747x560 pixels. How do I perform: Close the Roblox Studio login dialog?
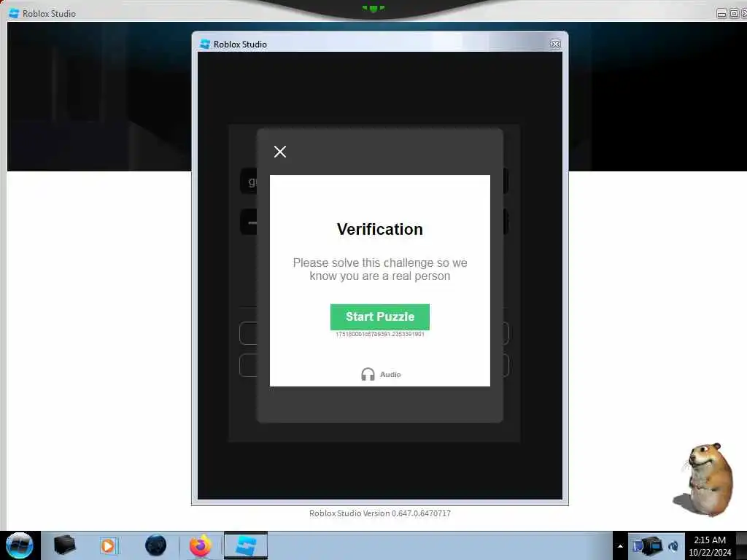[x=555, y=44]
